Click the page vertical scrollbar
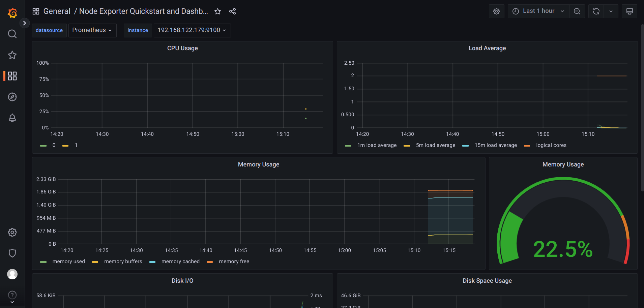 [642, 108]
